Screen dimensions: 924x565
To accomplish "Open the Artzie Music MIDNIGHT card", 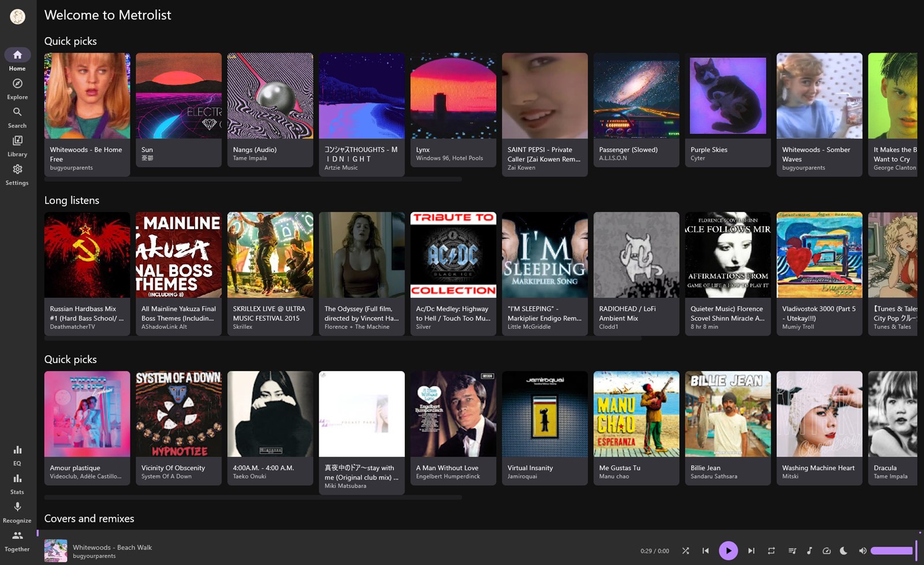I will tap(362, 114).
